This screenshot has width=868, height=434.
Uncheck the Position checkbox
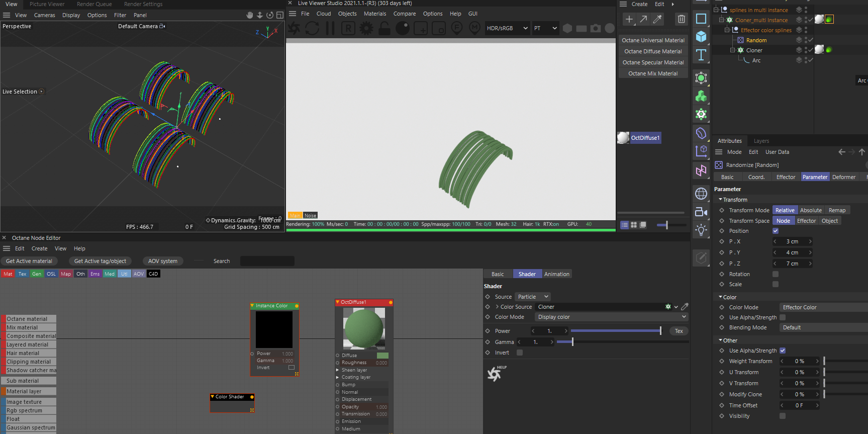pyautogui.click(x=776, y=231)
